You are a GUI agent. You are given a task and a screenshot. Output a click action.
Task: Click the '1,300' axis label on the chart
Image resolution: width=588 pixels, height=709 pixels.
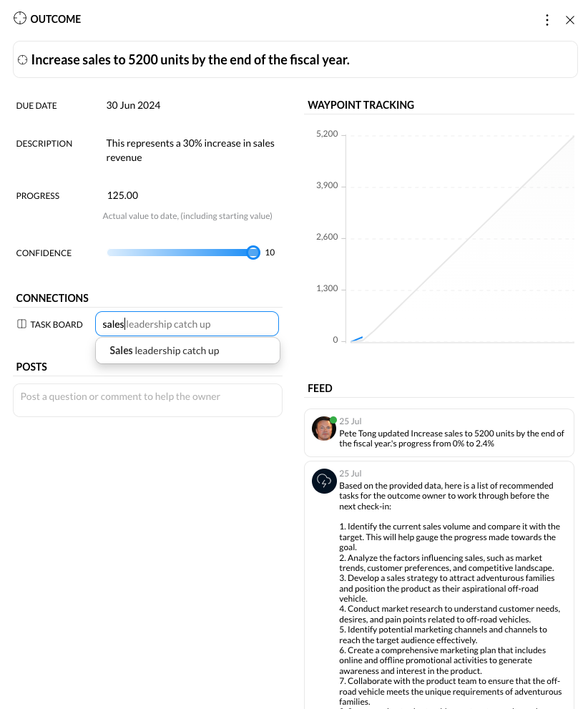(x=327, y=288)
